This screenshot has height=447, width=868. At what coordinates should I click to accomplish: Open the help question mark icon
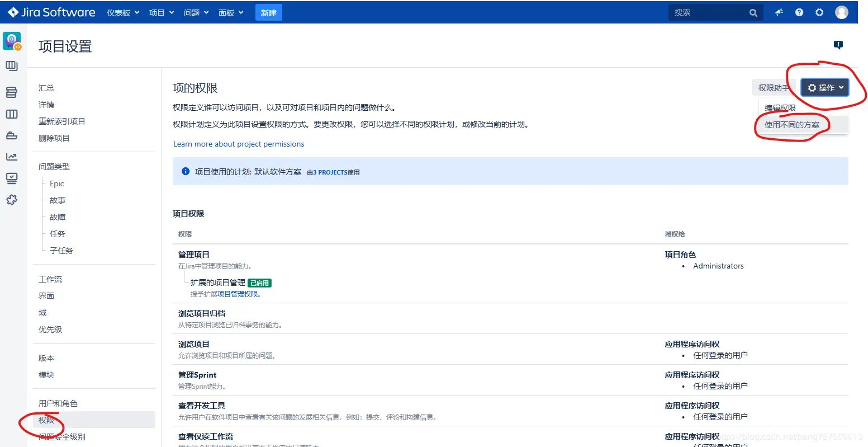(799, 12)
